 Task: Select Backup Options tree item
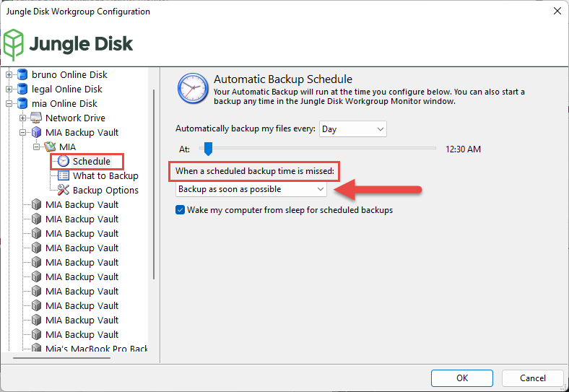tap(105, 190)
